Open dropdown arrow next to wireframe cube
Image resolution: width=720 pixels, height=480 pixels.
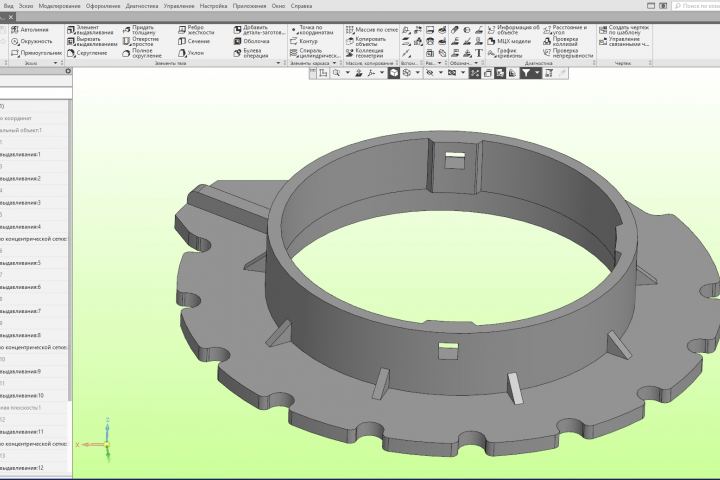click(x=417, y=73)
